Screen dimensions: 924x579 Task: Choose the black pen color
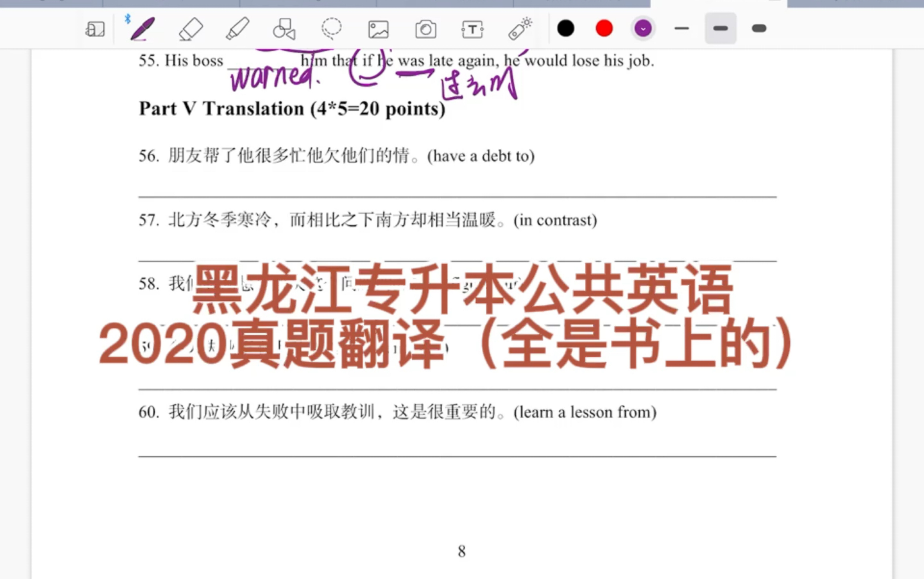pos(565,28)
